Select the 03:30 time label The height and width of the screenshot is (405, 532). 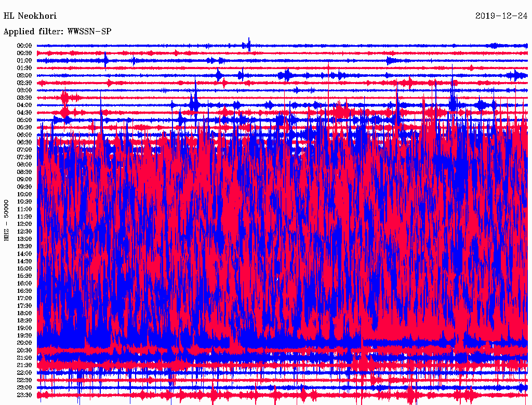tap(24, 98)
